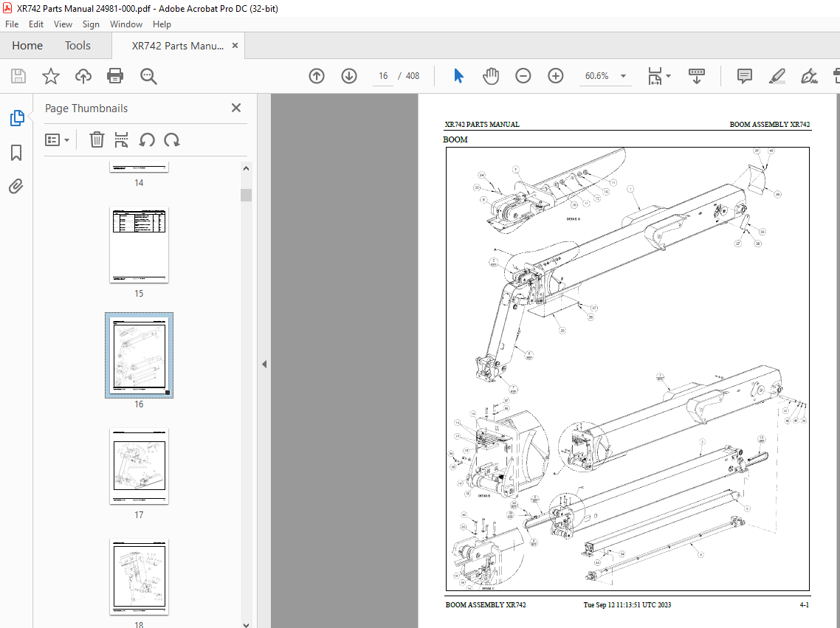Go to next page arrow
The height and width of the screenshot is (628, 840).
[349, 76]
